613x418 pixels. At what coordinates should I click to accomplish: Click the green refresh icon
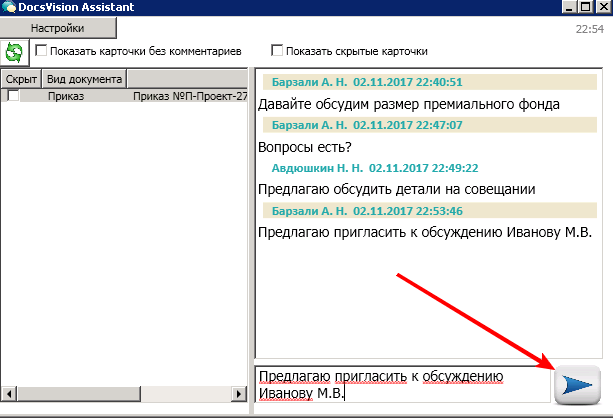[14, 52]
